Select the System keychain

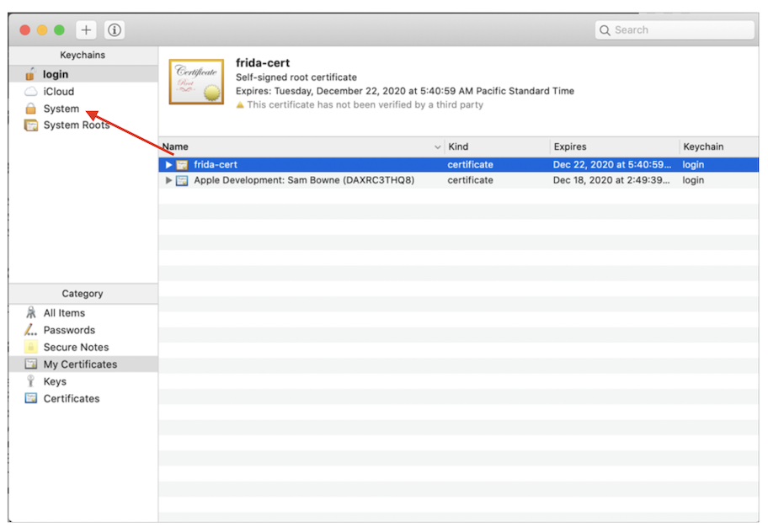[x=83, y=109]
